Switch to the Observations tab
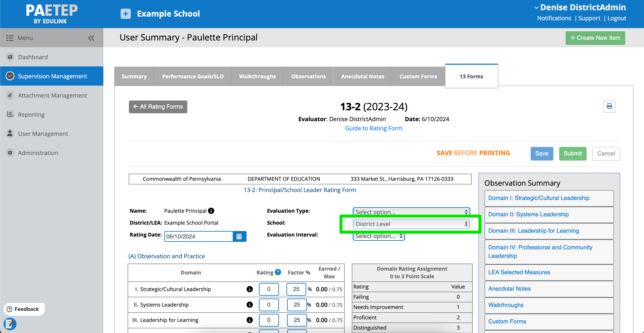 point(308,76)
